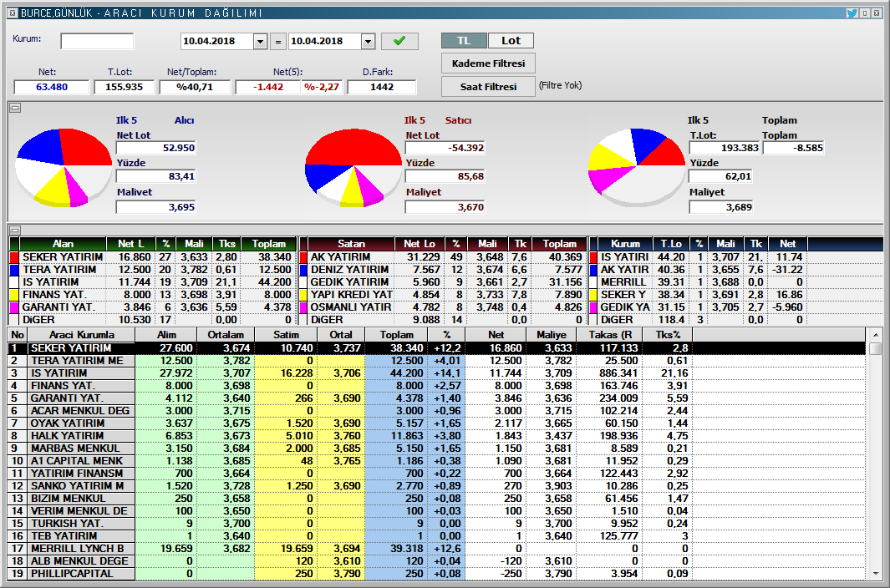Screen dimensions: 890x588
Task: Click yellow swatch beside FINANS YAT. buyer row
Action: point(15,295)
